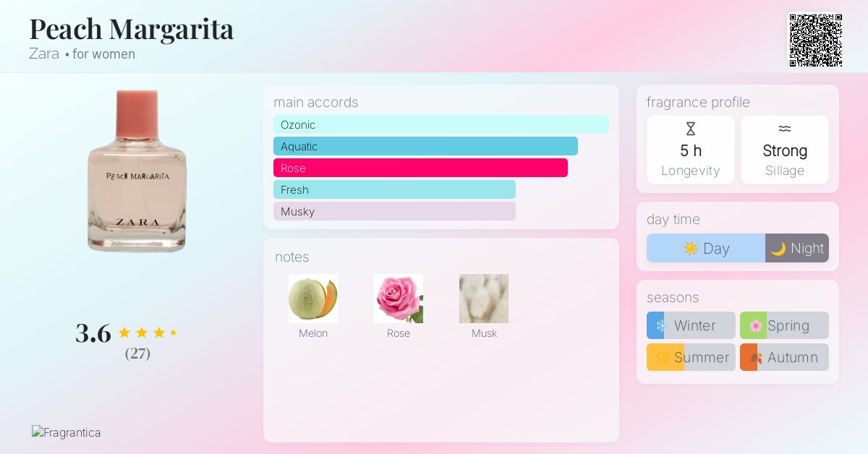The image size is (868, 454).
Task: Click the leaf Autumn icon
Action: coord(756,358)
